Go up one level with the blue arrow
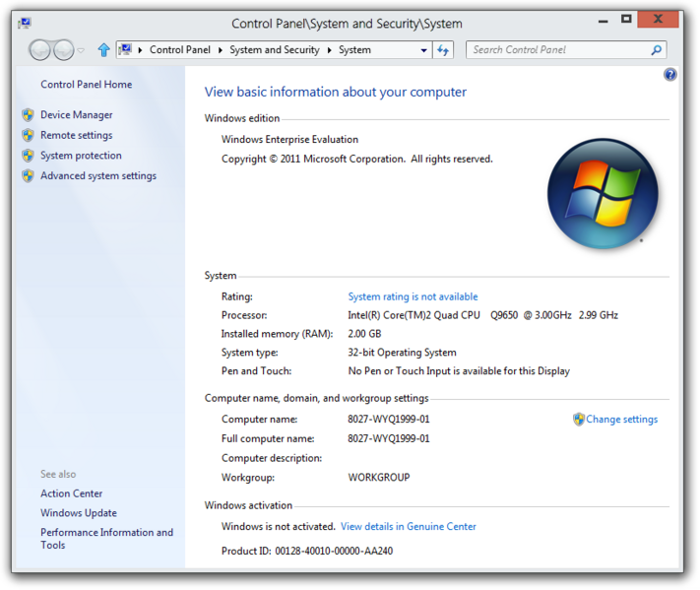This screenshot has width=700, height=590. 103,50
